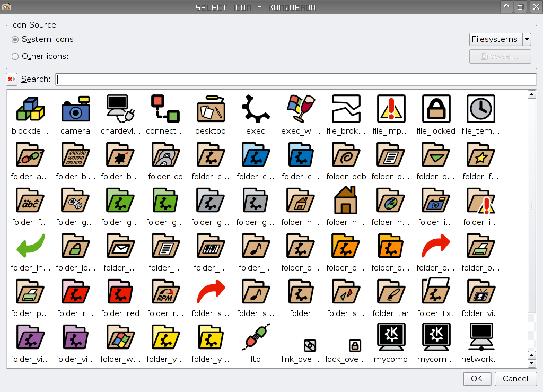
Task: Click the disabled Browse button
Action: point(500,56)
